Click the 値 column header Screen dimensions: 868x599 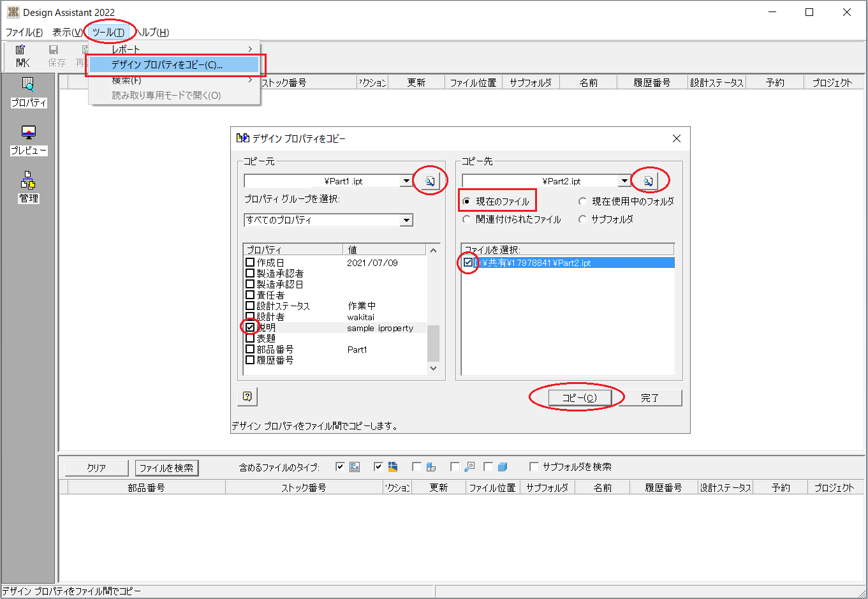click(x=385, y=249)
